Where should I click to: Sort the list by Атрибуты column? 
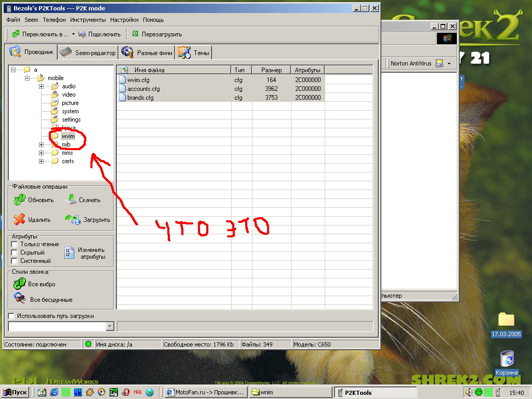pyautogui.click(x=308, y=70)
